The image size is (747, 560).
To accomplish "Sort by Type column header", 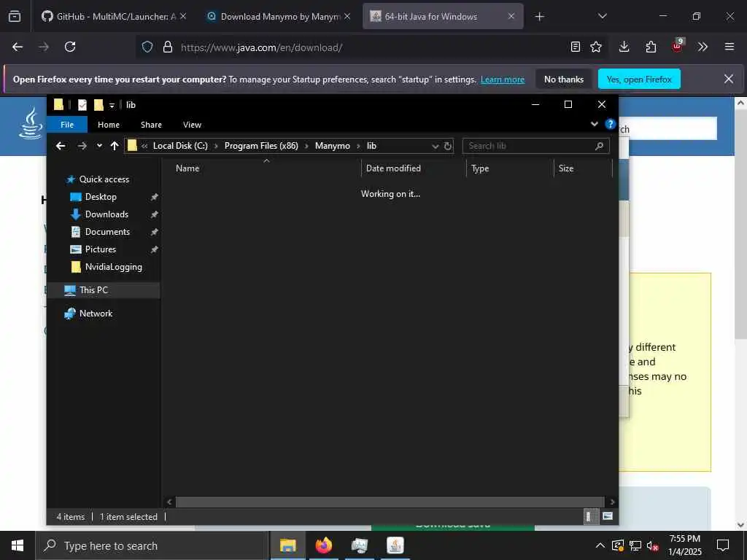I will coord(480,168).
